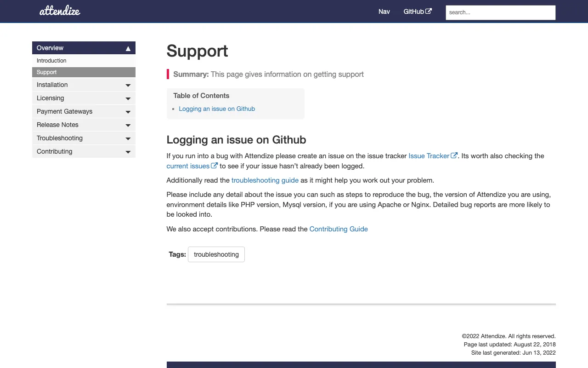Open the Contributing Guide link
Image resolution: width=588 pixels, height=368 pixels.
click(339, 229)
